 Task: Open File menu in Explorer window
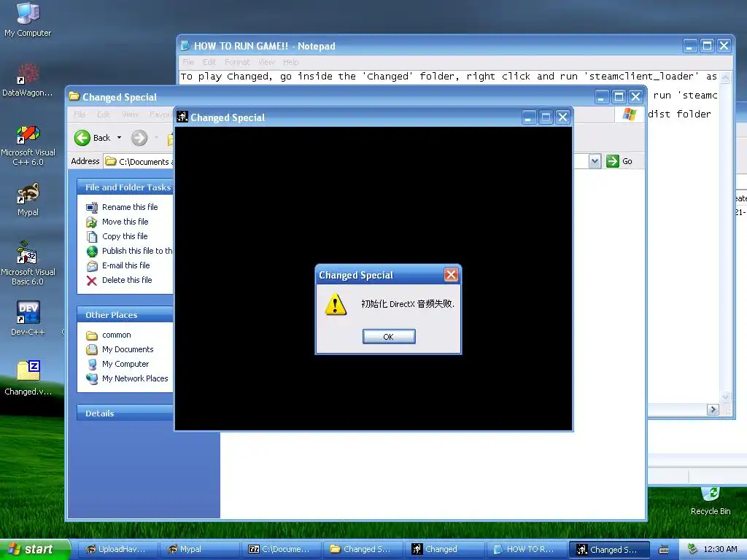point(80,114)
